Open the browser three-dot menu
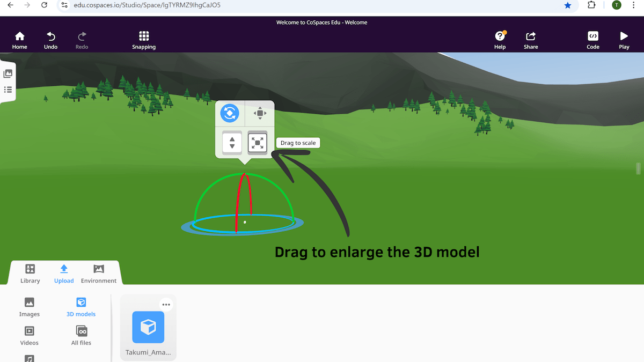This screenshot has height=362, width=644. pyautogui.click(x=634, y=5)
